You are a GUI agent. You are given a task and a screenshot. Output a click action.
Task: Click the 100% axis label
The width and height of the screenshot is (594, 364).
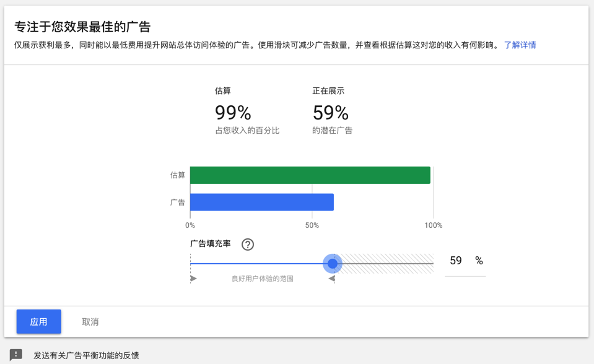coord(433,225)
